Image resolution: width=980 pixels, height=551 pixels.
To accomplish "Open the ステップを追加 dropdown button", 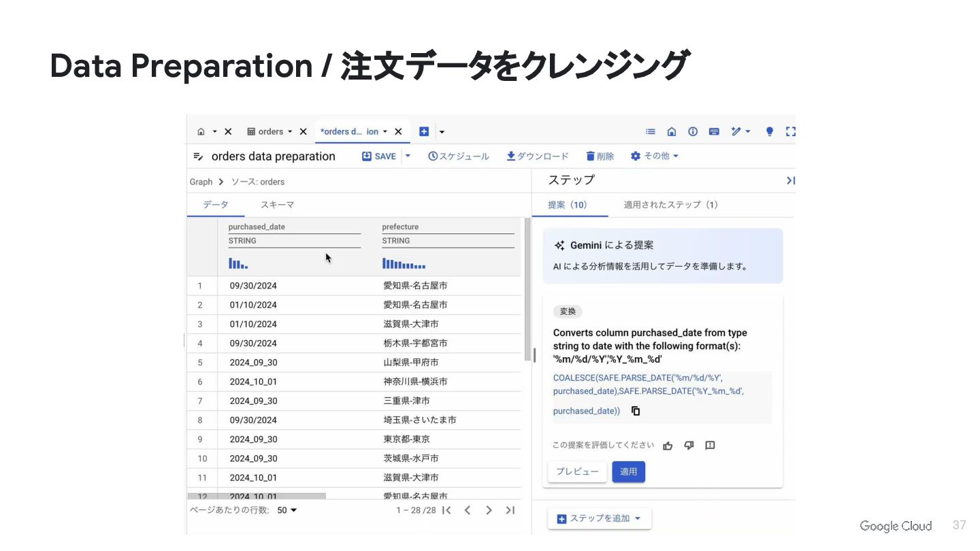I will (600, 518).
